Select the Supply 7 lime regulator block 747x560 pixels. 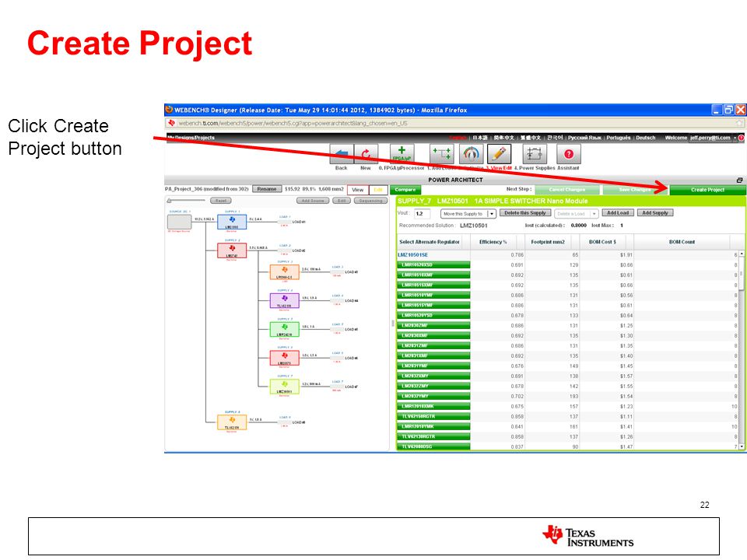coord(285,387)
